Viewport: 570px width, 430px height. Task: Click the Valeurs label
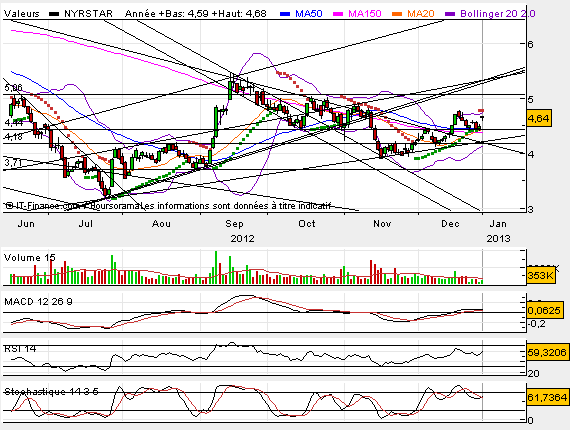(x=21, y=14)
